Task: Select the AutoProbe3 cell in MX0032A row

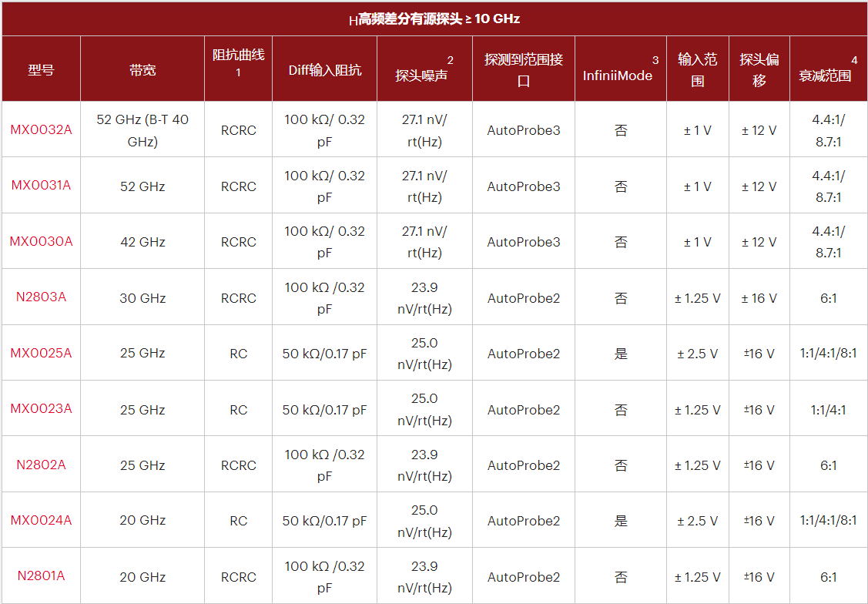Action: click(x=524, y=130)
